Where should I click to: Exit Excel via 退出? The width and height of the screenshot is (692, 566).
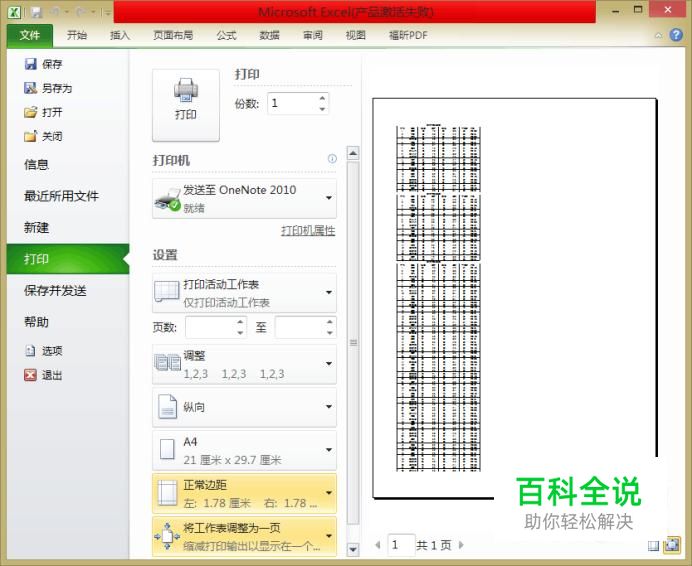tap(43, 375)
